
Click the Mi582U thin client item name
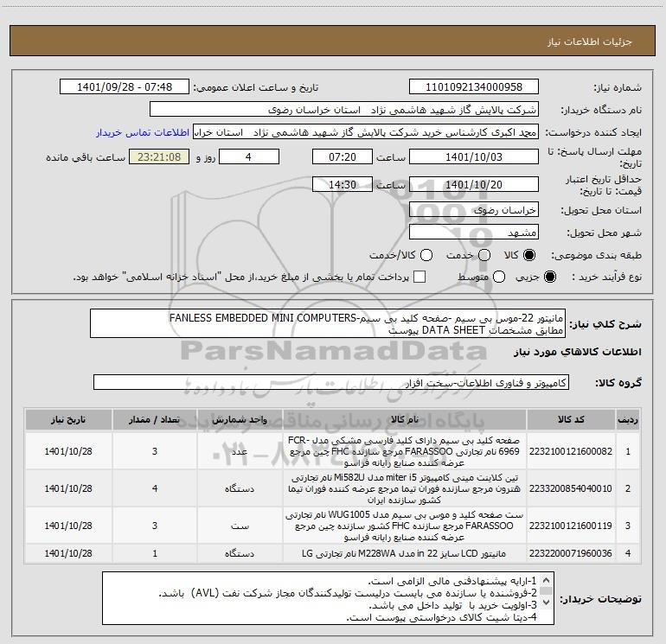coord(405,488)
